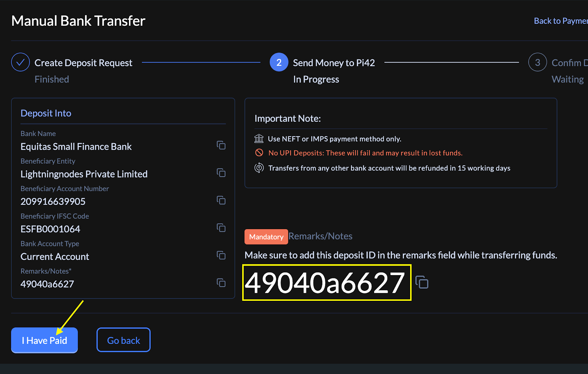This screenshot has height=374, width=588.
Task: Click the Use NEFT or IMPS note text
Action: (x=334, y=139)
